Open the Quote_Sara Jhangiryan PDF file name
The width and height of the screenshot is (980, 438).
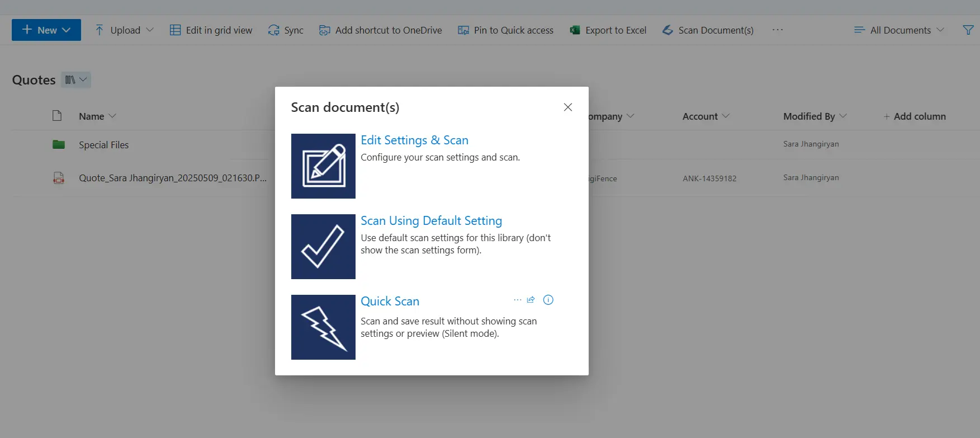point(173,178)
